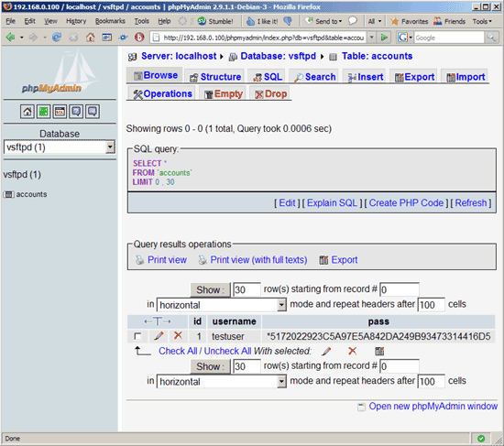Image resolution: width=504 pixels, height=446 pixels.
Task: Open the lower horizontal display mode dropdown
Action: coord(221,381)
